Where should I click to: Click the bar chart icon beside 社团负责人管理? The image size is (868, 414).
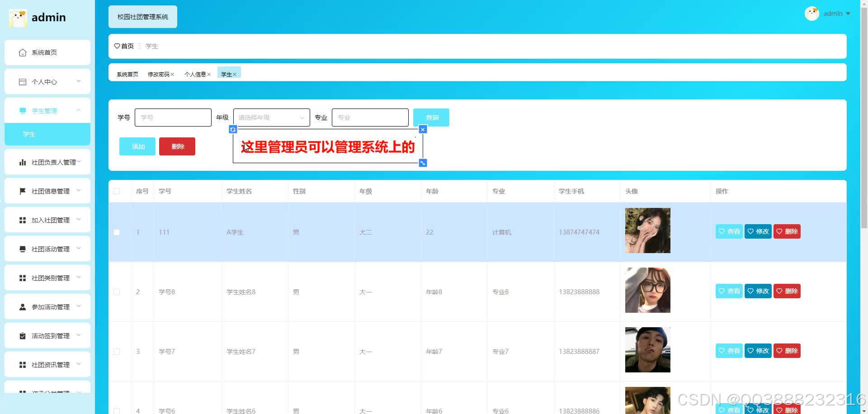(23, 162)
